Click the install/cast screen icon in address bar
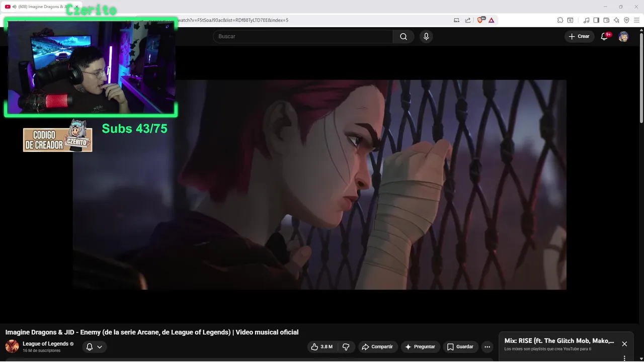Viewport: 644px width, 362px height. click(x=456, y=20)
